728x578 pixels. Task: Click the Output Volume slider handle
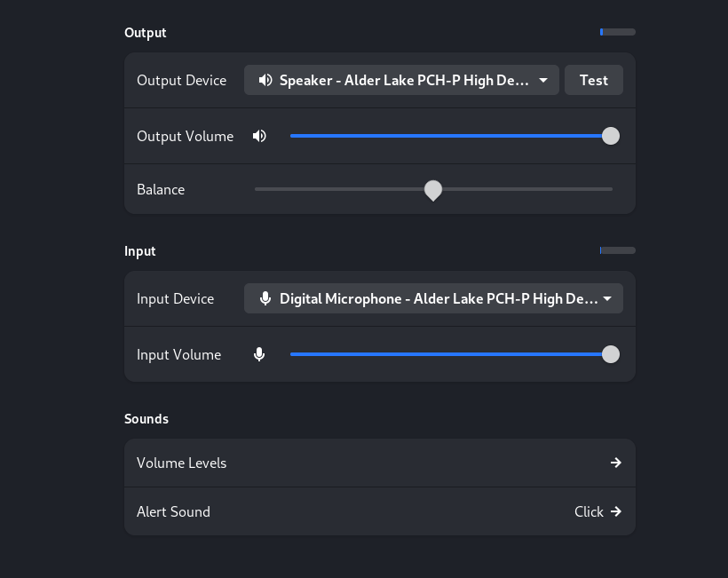[611, 136]
